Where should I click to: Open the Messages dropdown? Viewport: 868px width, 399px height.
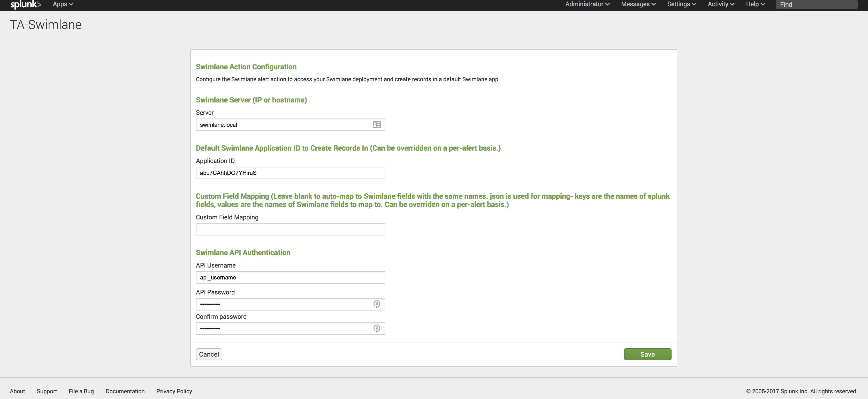click(x=638, y=4)
